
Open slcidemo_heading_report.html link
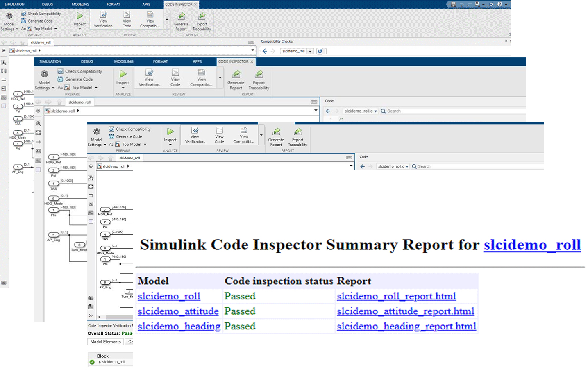pos(406,327)
